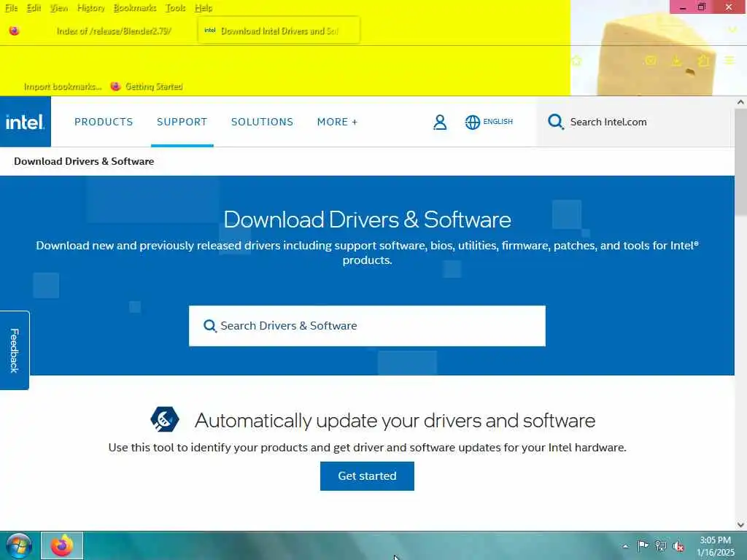
Task: Click the globe language icon
Action: coord(472,122)
